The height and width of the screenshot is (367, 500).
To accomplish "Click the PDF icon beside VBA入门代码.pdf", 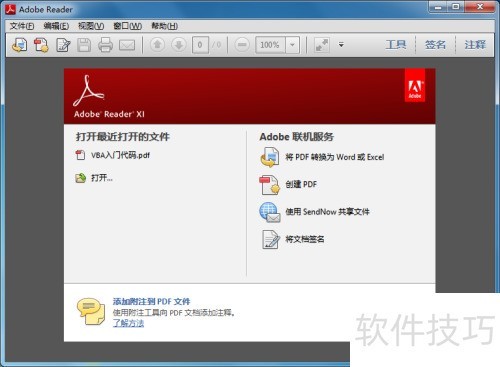I will [80, 155].
